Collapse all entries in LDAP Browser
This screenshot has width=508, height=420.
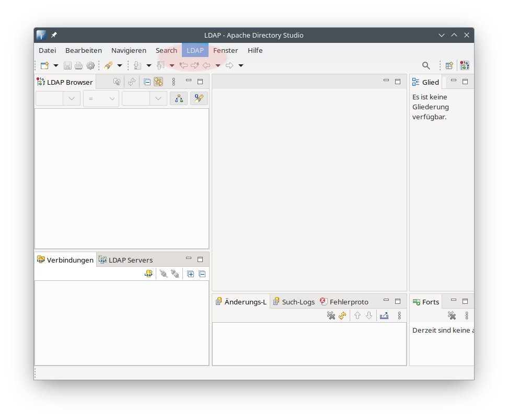coord(147,82)
